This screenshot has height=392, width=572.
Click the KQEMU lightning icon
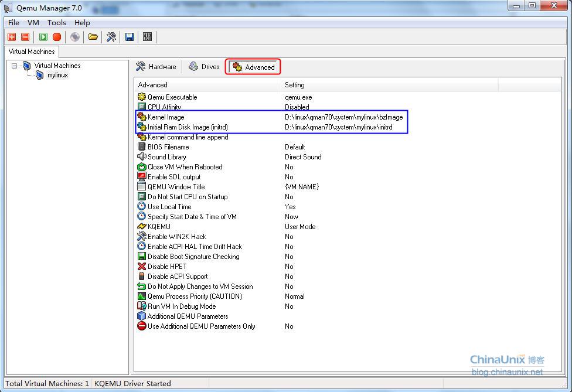click(x=142, y=226)
